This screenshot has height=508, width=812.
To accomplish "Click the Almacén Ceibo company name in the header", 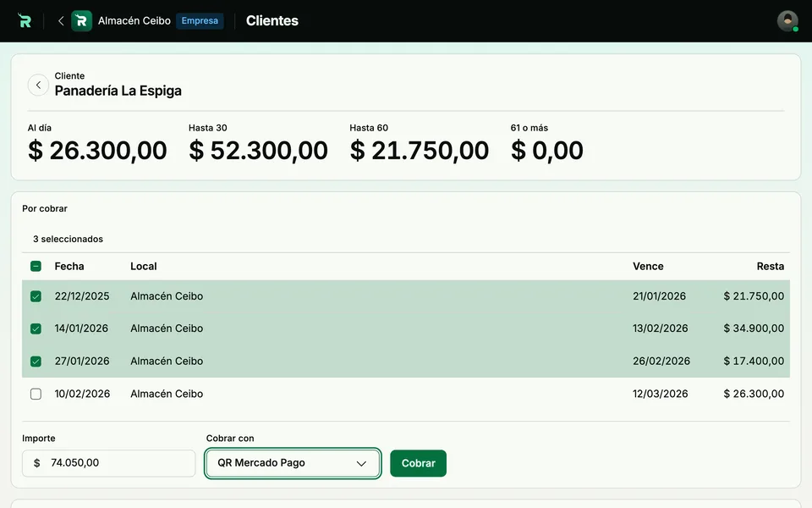I will [134, 20].
